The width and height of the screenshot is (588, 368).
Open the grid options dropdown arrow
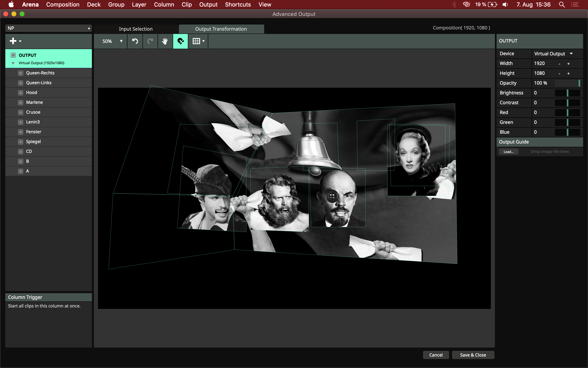pyautogui.click(x=203, y=41)
